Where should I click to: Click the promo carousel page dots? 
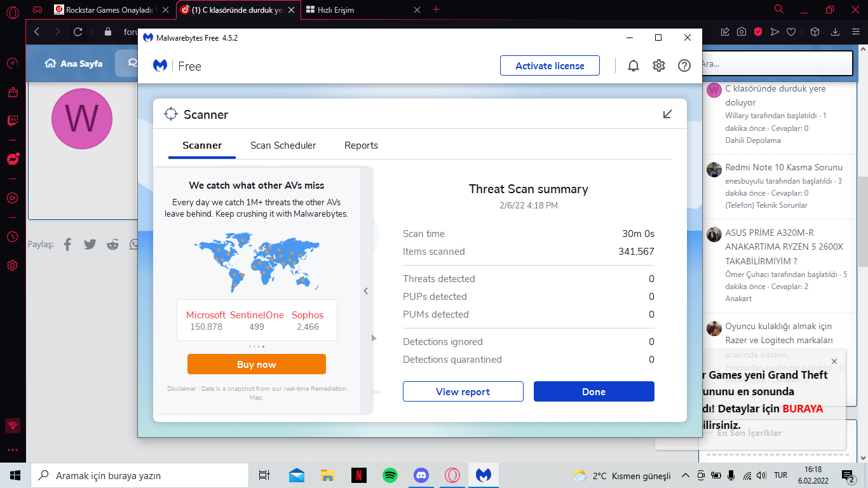click(257, 346)
